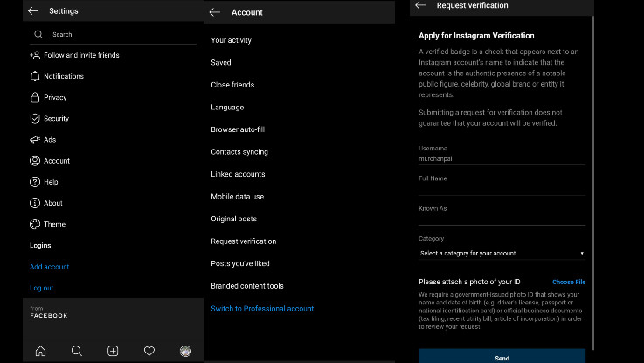Image resolution: width=644 pixels, height=363 pixels.
Task: Click the Account person icon
Action: coord(35,161)
